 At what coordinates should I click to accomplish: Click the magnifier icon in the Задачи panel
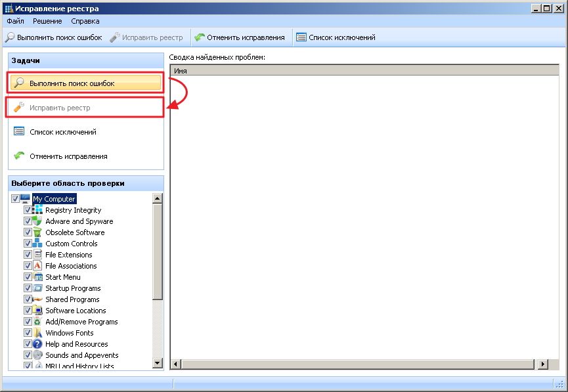(19, 83)
